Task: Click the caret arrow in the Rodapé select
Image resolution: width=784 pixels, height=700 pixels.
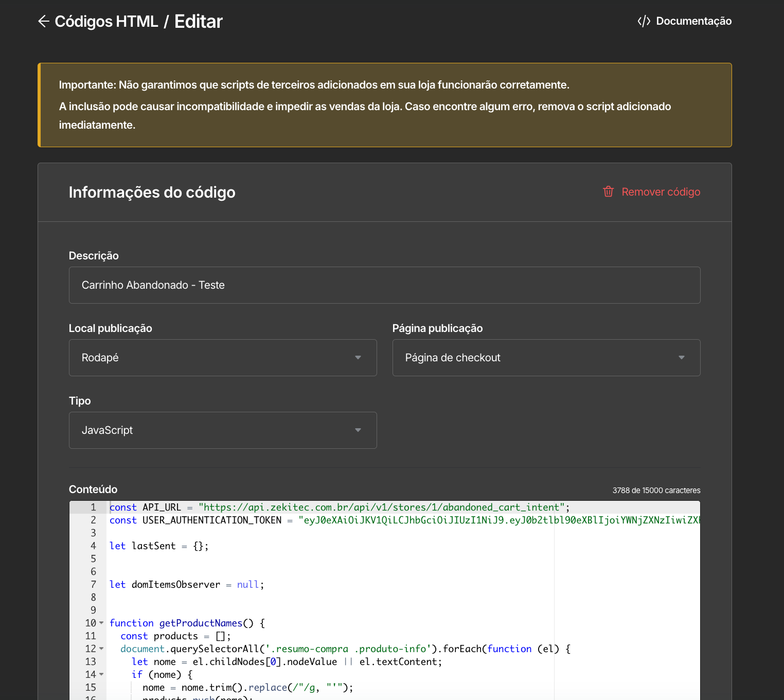Action: [358, 358]
